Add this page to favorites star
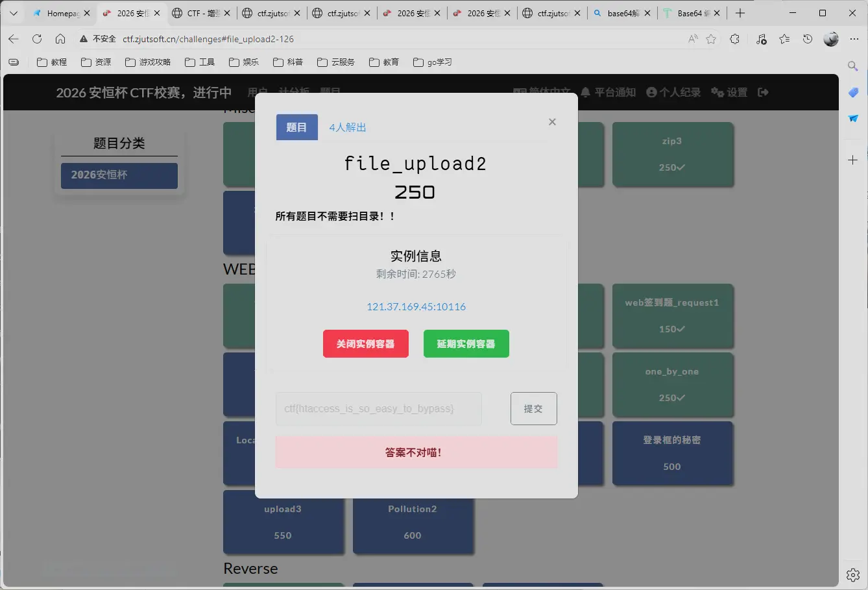 pos(711,39)
